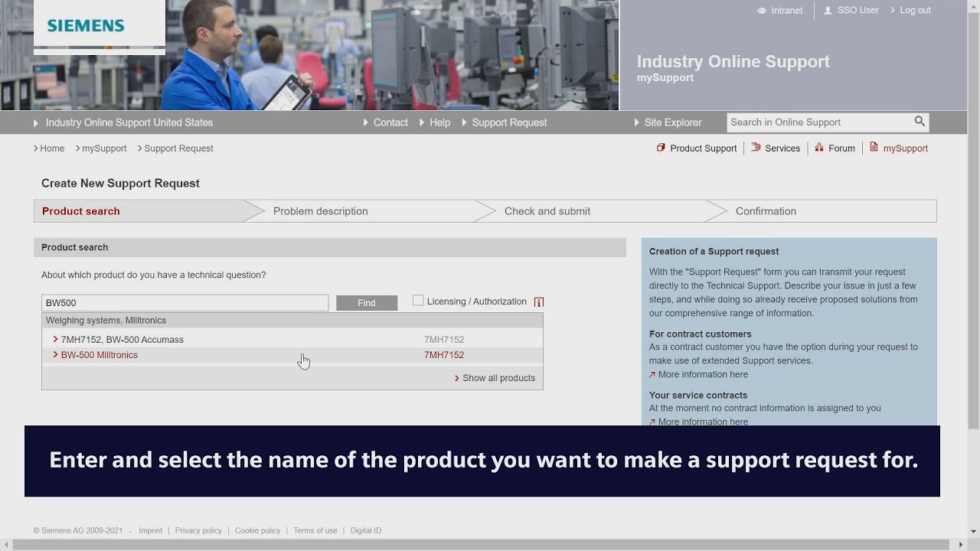Click the Siemens logo
The height and width of the screenshot is (551, 980).
[86, 25]
